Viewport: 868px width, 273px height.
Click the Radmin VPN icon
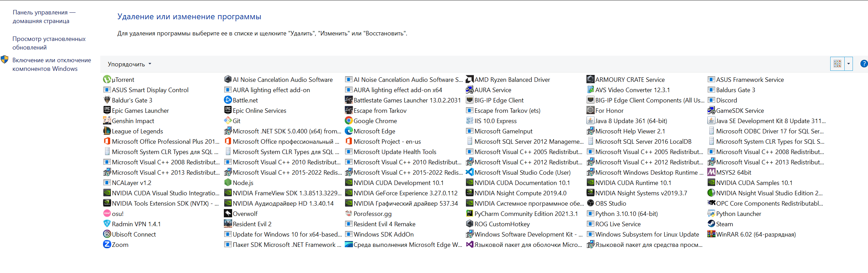coord(107,224)
